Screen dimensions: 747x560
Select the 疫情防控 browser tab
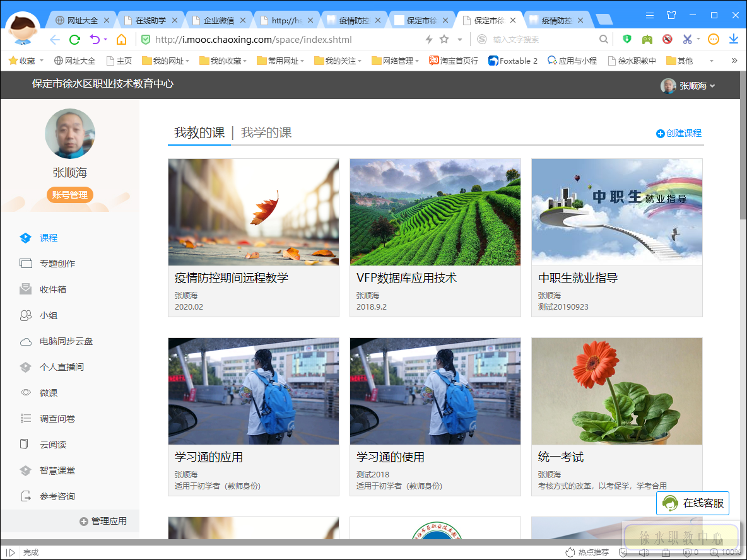click(x=353, y=20)
